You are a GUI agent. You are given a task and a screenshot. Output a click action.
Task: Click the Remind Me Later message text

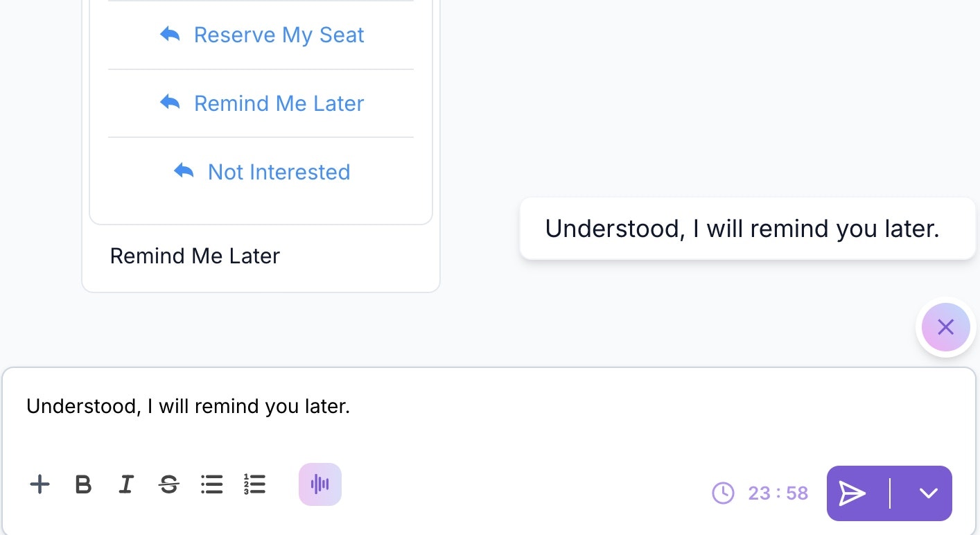coord(195,256)
